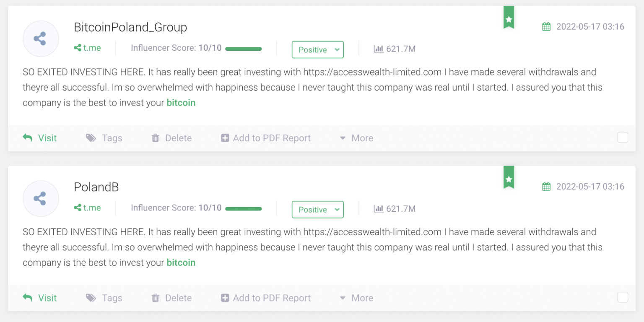Open the Positive sentiment dropdown on the PolandB mention
Screen dimensions: 644x322
click(x=317, y=209)
